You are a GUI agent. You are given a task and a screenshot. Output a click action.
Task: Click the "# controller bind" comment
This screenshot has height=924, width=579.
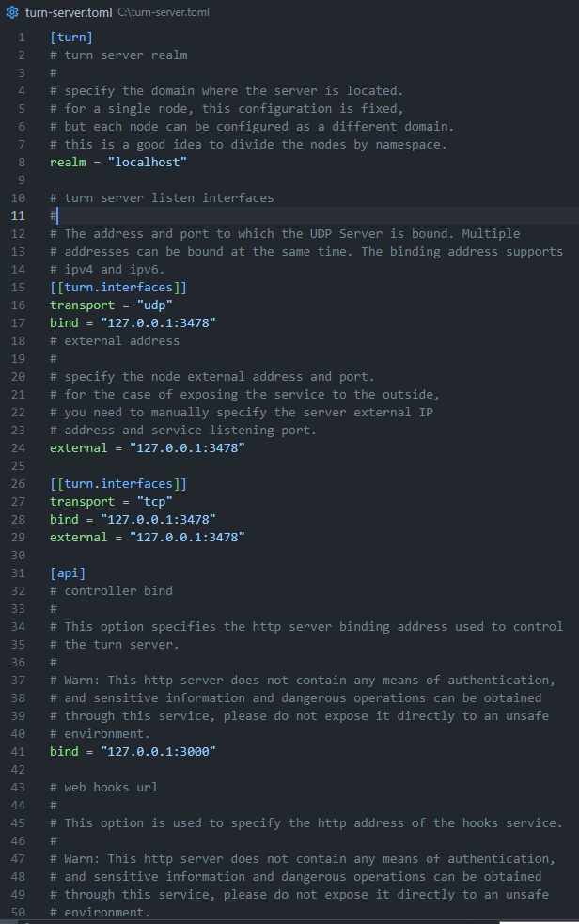[x=111, y=590]
